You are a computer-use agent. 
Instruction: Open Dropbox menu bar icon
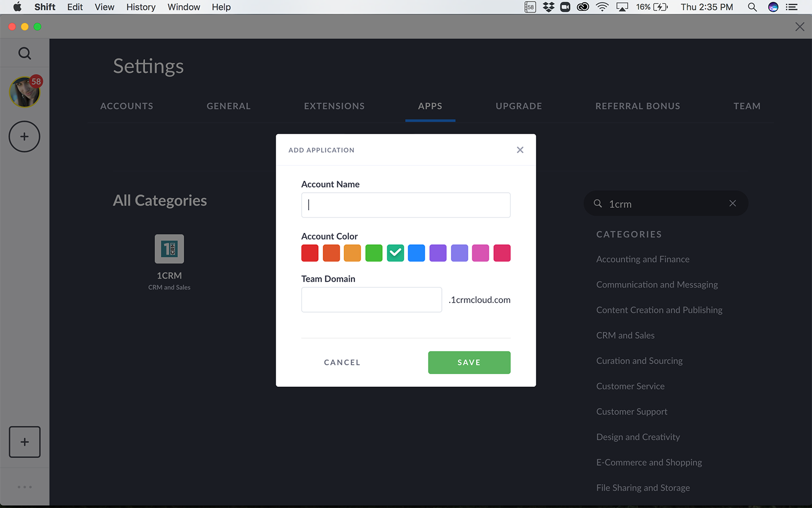(548, 7)
